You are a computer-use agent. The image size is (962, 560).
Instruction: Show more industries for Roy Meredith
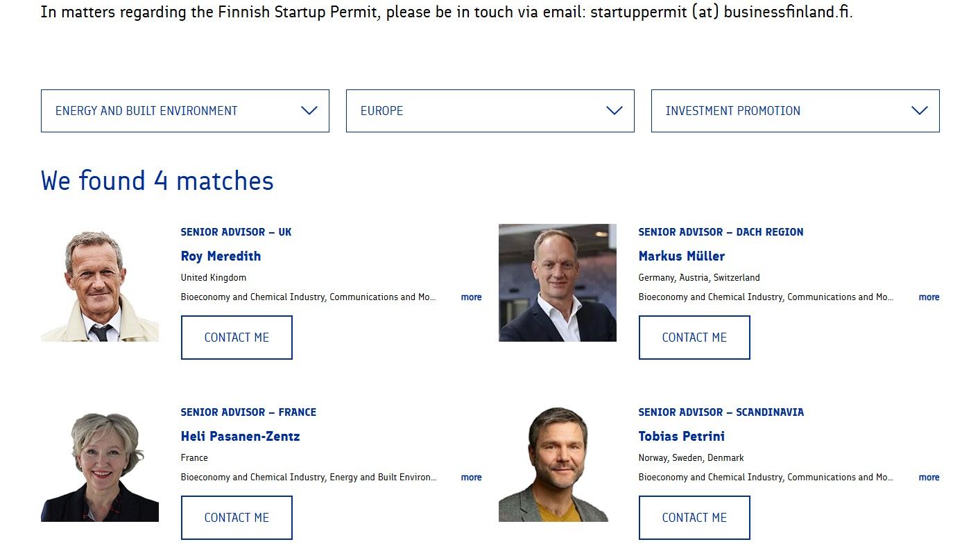click(471, 297)
